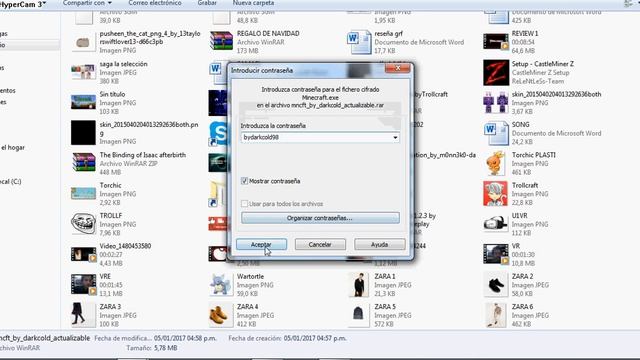Select Trollcraft PNG image icon

pos(496,193)
